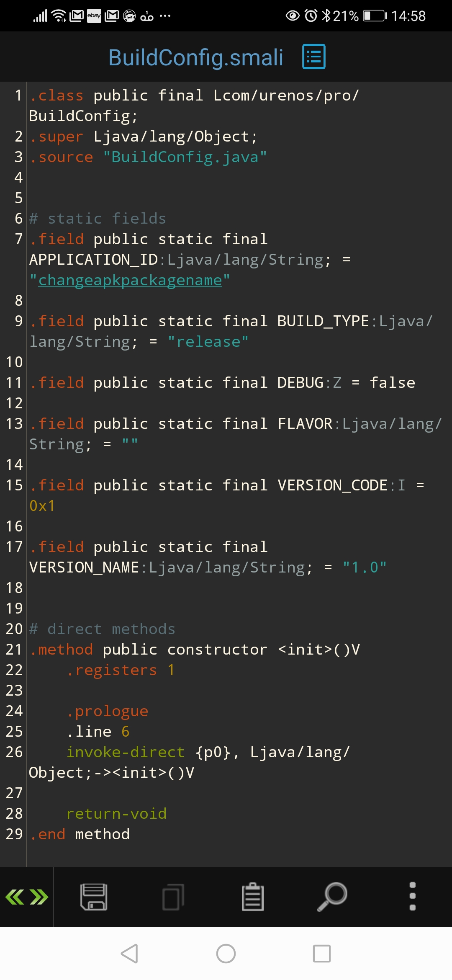Tap the green forward double-arrow
This screenshot has height=980, width=452.
pyautogui.click(x=39, y=897)
